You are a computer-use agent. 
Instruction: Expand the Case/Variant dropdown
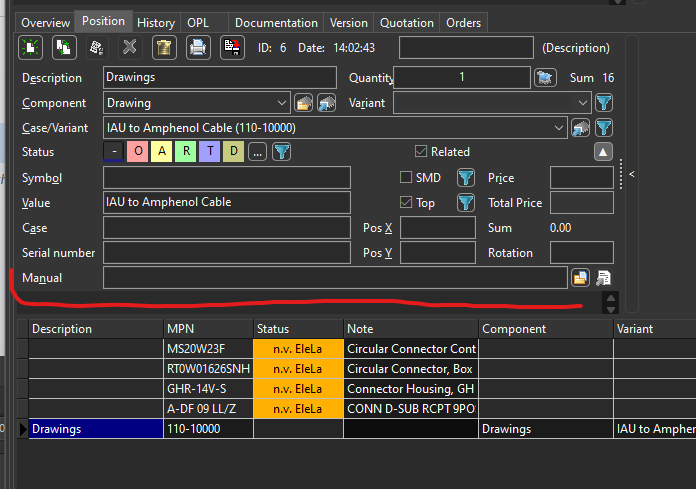558,128
